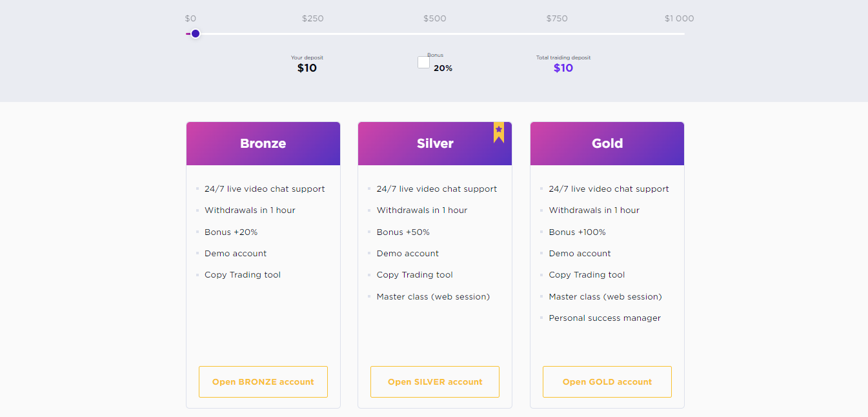868x417 pixels.
Task: Click the $750 slider mark label
Action: [x=557, y=19]
